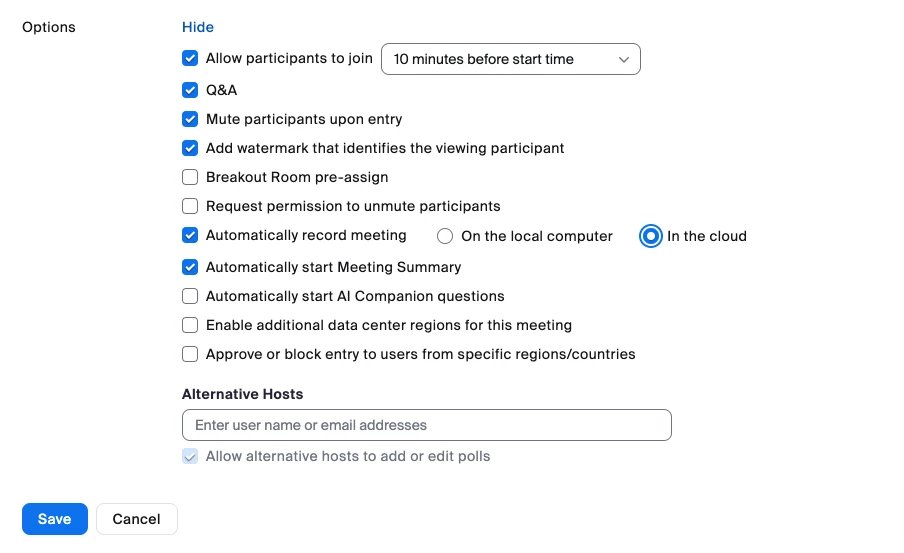Enable Breakout Room pre-assign

click(190, 177)
